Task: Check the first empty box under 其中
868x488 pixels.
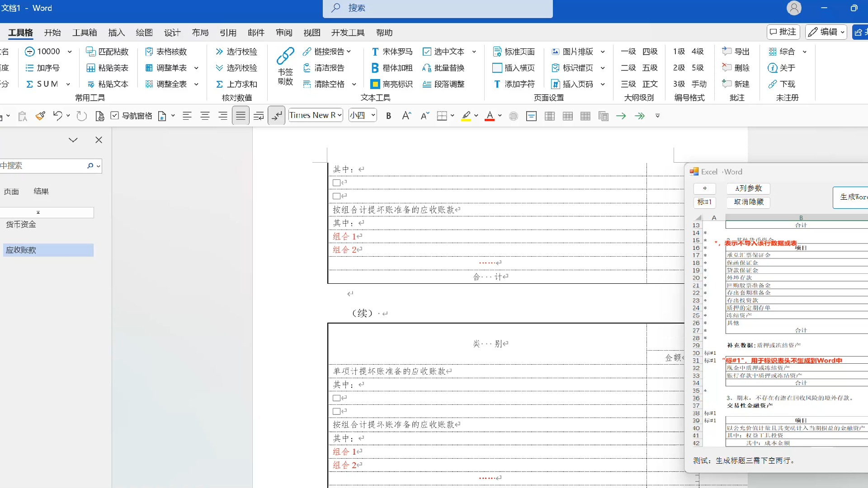Action: [336, 183]
